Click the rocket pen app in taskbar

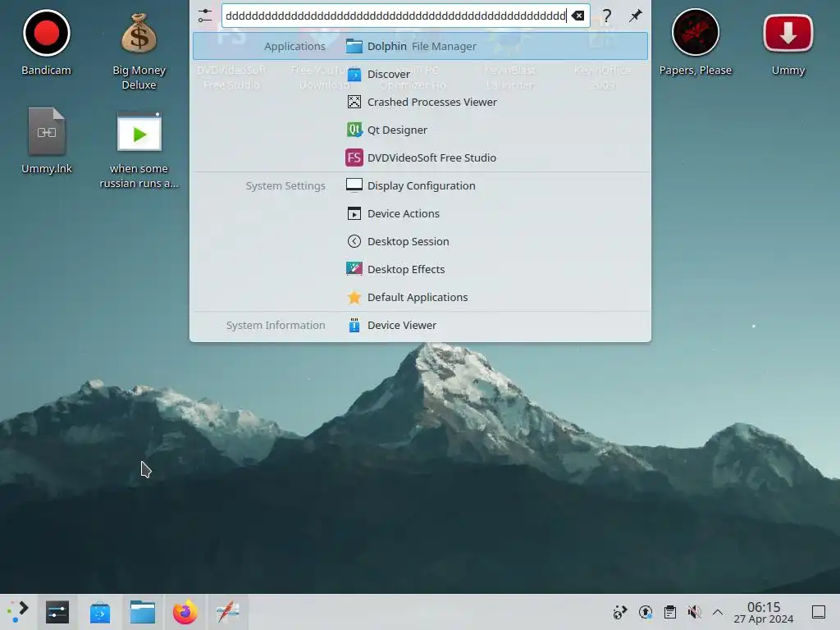tap(228, 612)
